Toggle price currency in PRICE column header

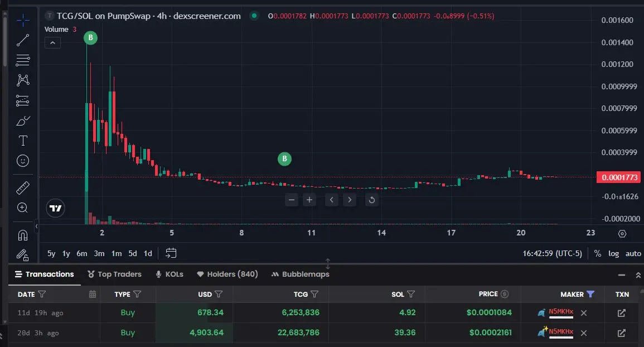click(x=505, y=294)
